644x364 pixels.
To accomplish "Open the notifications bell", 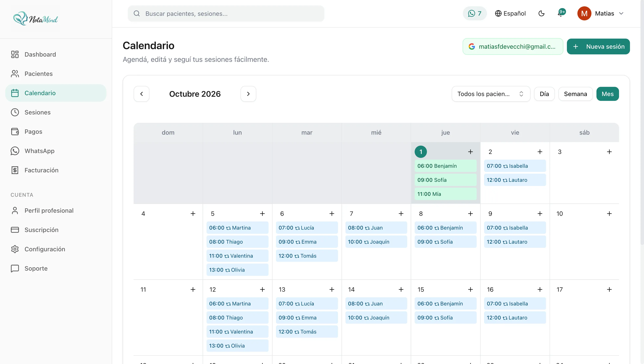I will (561, 13).
